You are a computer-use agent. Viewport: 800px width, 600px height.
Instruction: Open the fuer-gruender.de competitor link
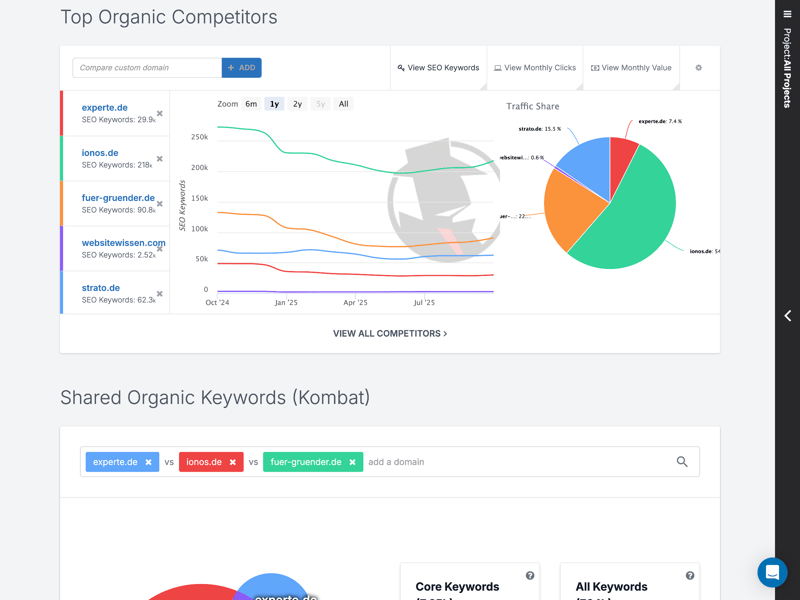pyautogui.click(x=118, y=197)
